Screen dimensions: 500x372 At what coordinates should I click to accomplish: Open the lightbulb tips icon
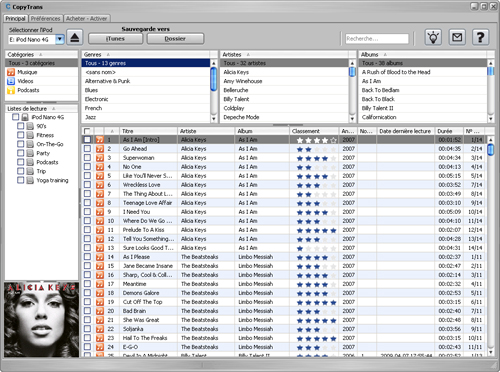433,37
